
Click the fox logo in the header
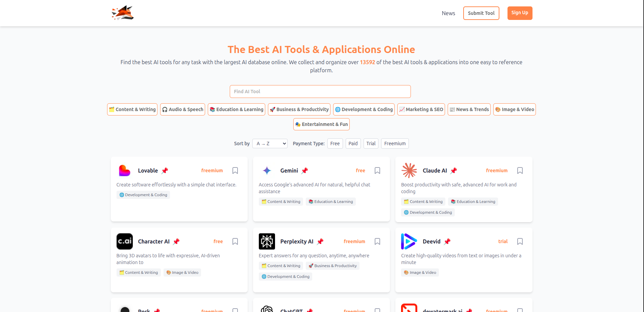point(123,13)
